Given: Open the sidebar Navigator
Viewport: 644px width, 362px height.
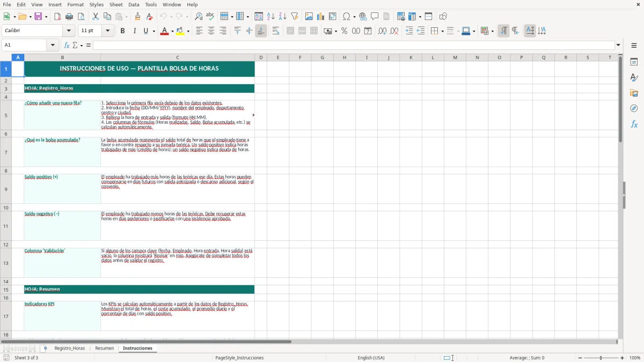Looking at the screenshot, I should 634,109.
